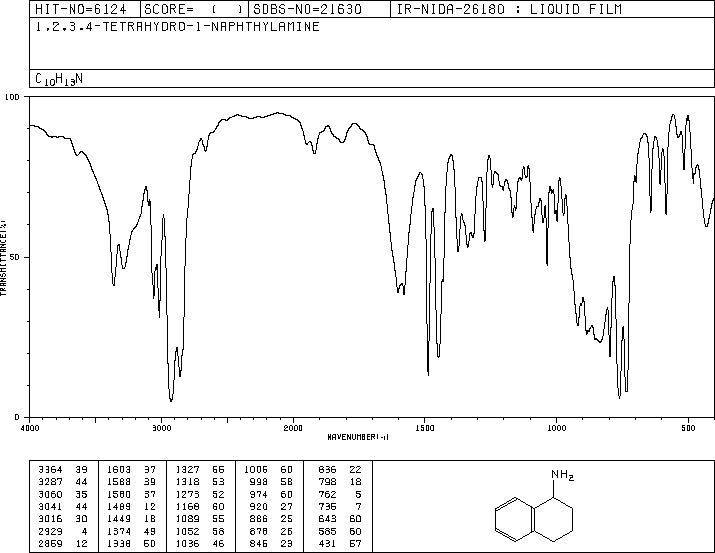This screenshot has height=553, width=715.
Task: Click the 998 peak table entry
Action: pyautogui.click(x=271, y=482)
